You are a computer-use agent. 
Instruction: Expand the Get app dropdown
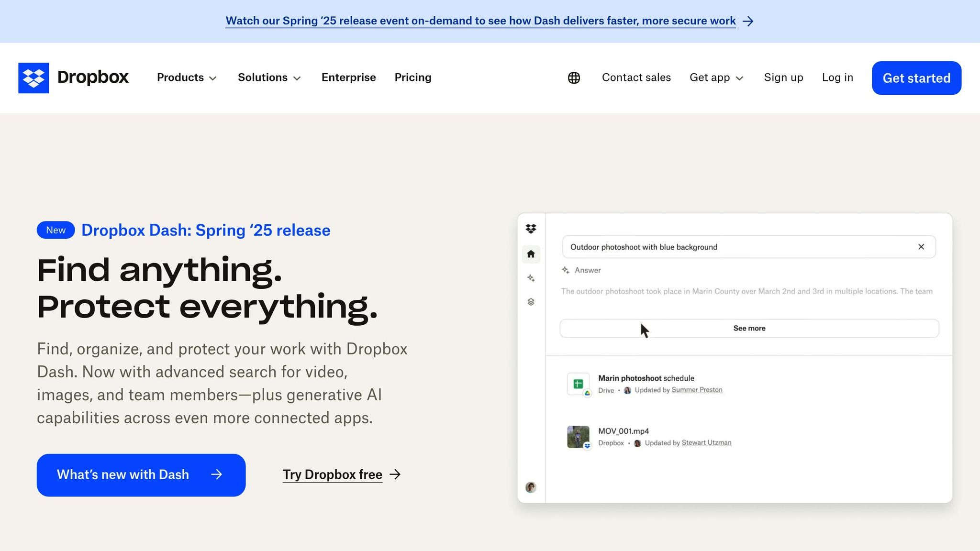(x=716, y=77)
